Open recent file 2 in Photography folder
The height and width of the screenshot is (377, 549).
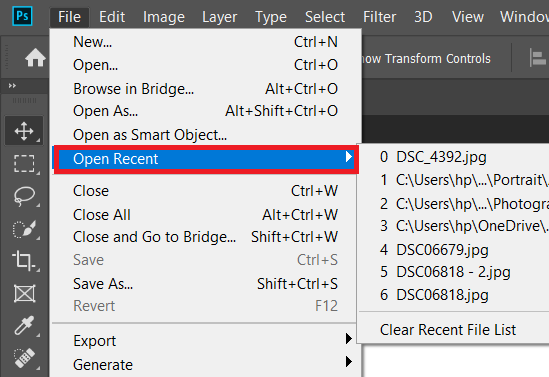point(454,203)
